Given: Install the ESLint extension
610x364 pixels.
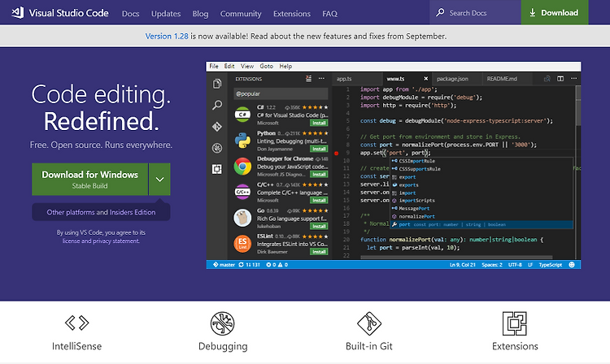Looking at the screenshot, I should tap(319, 252).
